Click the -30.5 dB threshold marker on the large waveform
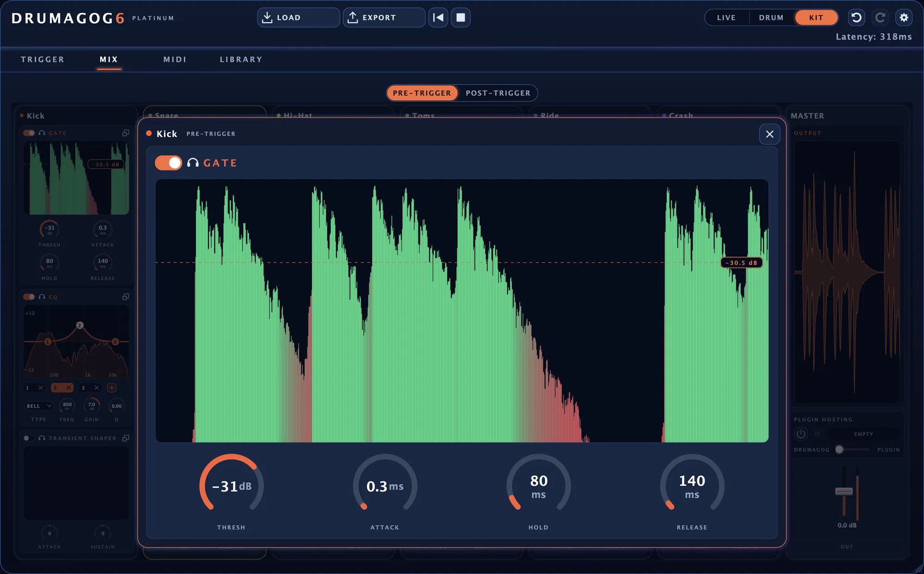The width and height of the screenshot is (924, 574). pos(742,263)
